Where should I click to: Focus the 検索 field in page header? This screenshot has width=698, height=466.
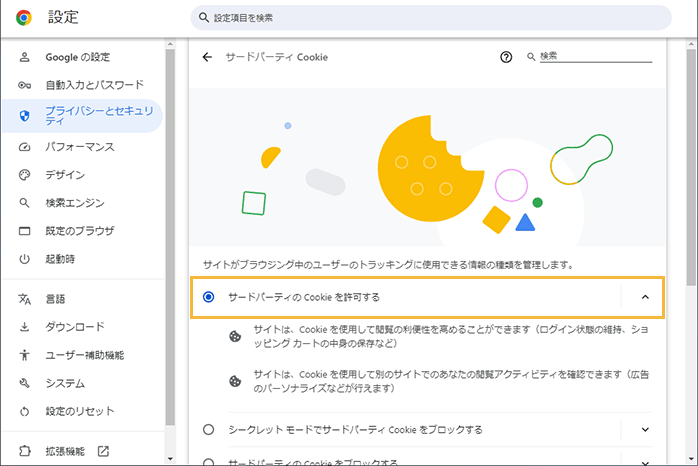click(596, 57)
